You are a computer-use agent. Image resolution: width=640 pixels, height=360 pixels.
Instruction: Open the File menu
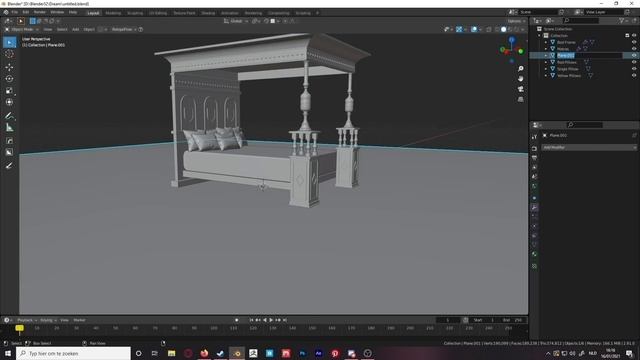click(15, 13)
